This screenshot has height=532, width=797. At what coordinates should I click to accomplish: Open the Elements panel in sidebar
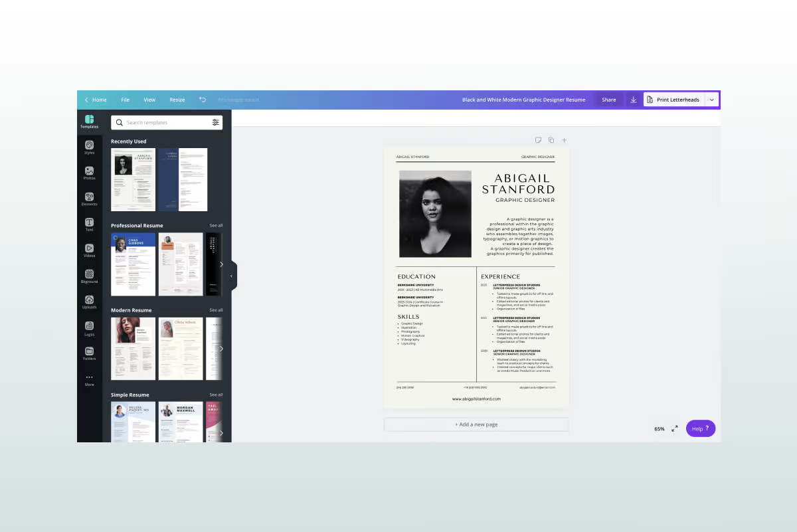pyautogui.click(x=89, y=199)
